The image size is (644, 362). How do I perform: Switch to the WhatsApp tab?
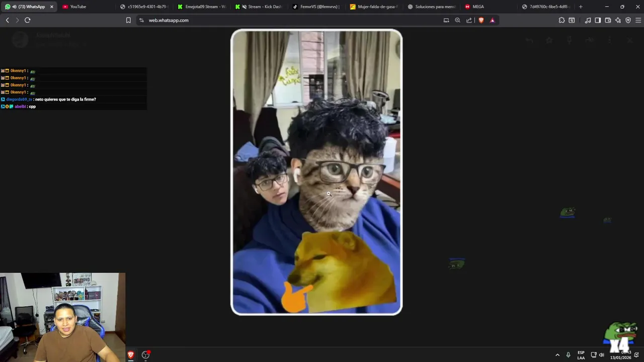(29, 7)
